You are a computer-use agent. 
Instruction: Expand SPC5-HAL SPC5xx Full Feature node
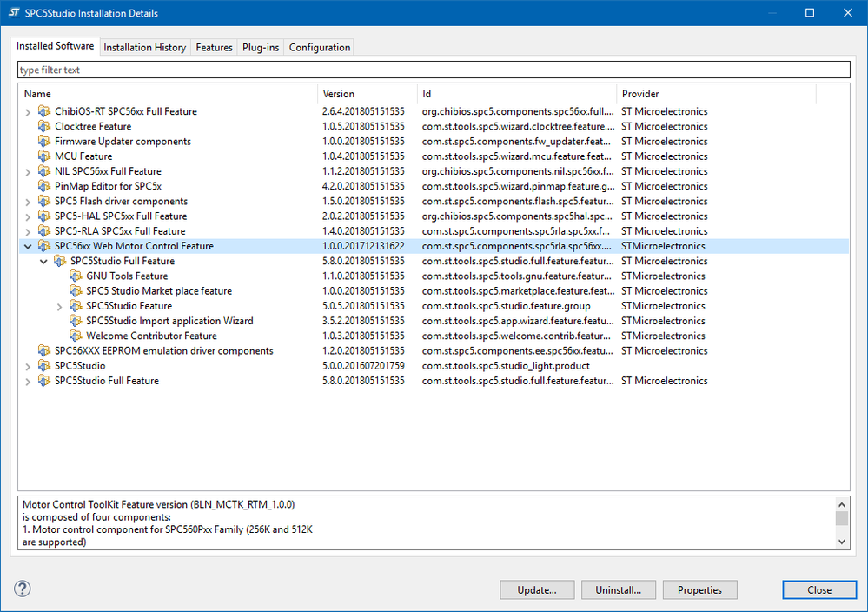click(x=28, y=216)
